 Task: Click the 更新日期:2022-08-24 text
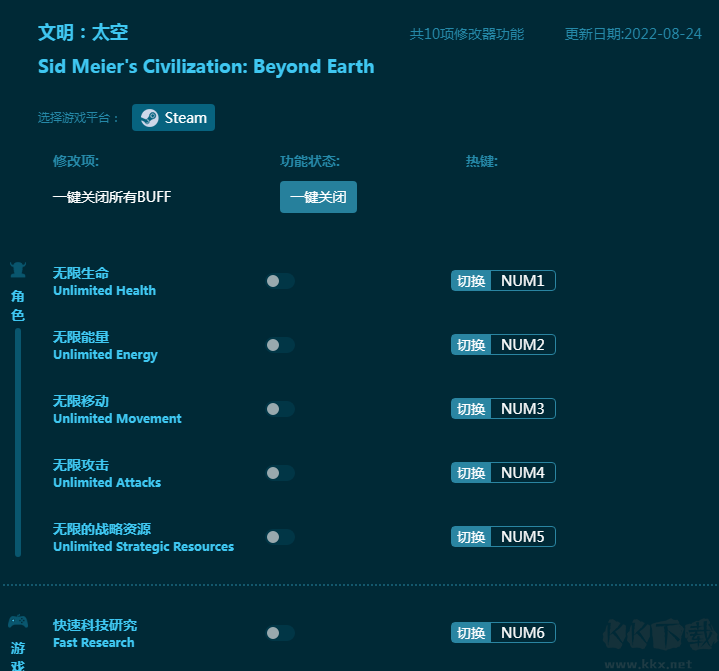click(x=633, y=34)
